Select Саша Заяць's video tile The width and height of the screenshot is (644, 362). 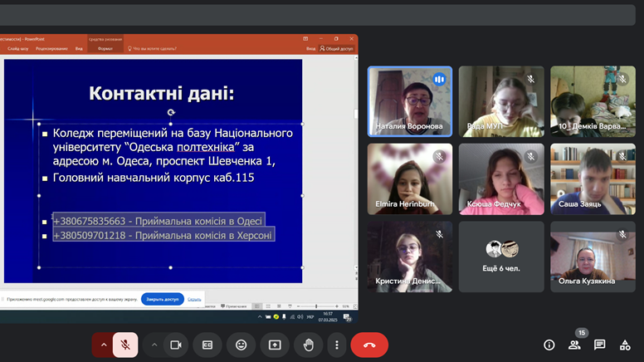click(593, 179)
